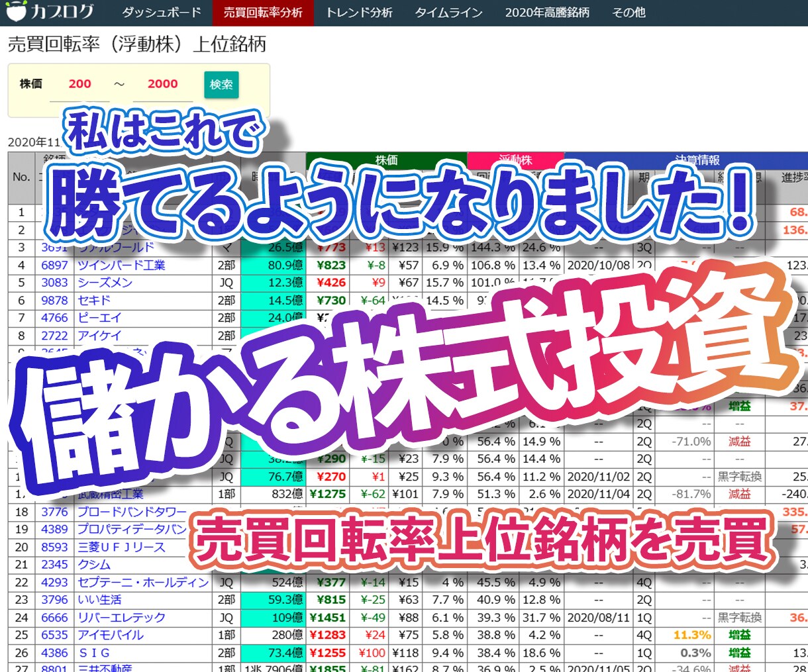
Task: Open stock code 9878 link
Action: [x=54, y=301]
